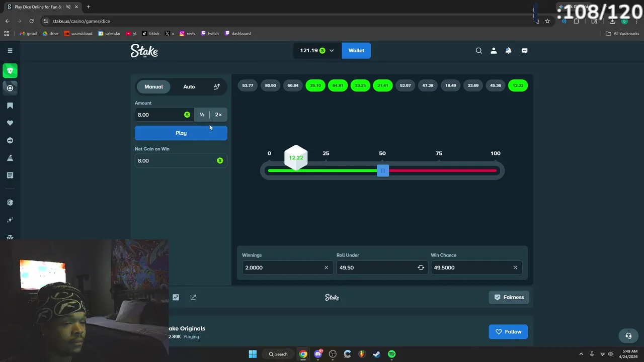Open favourites heart icon in sidebar

pyautogui.click(x=10, y=123)
